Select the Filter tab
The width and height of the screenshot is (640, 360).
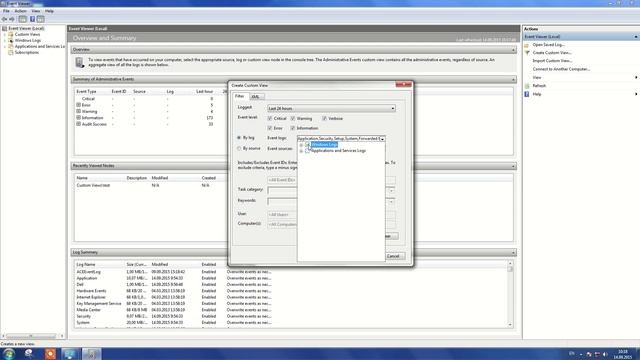(x=240, y=96)
